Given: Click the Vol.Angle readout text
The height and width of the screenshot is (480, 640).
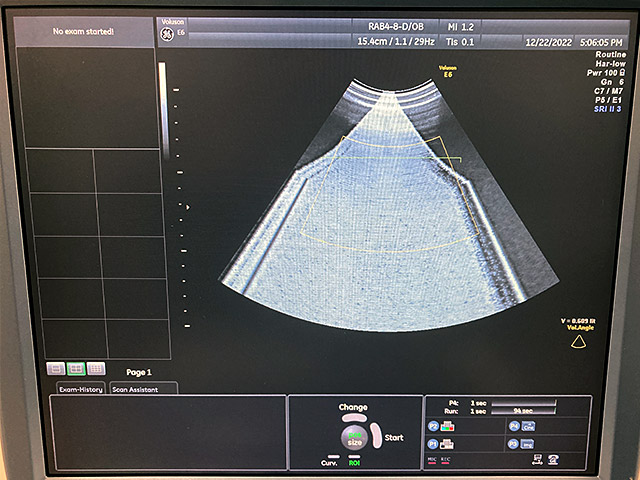Looking at the screenshot, I should [580, 327].
